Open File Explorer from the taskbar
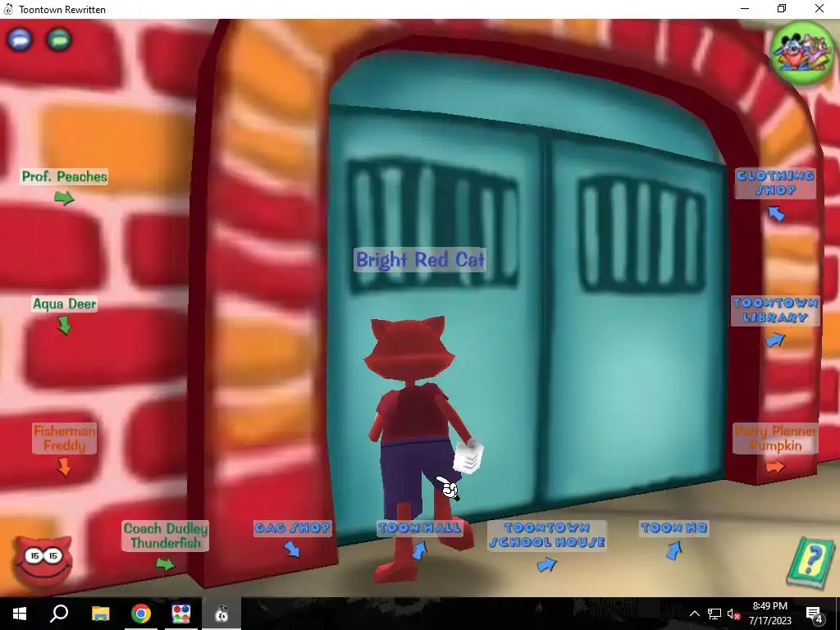 (100, 614)
